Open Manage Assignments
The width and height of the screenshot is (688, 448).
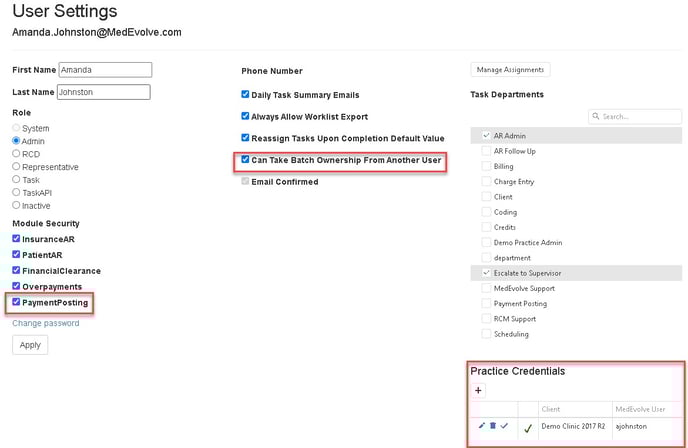[510, 70]
